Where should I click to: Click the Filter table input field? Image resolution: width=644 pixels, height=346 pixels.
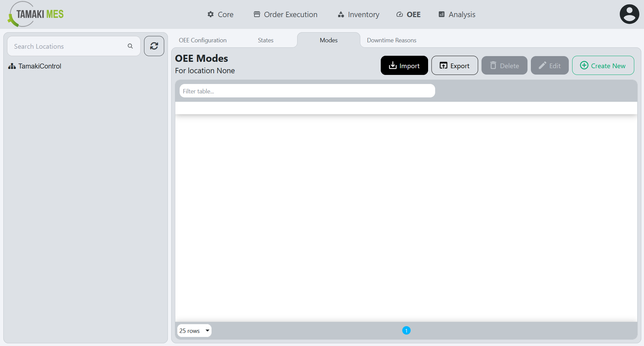pos(307,91)
